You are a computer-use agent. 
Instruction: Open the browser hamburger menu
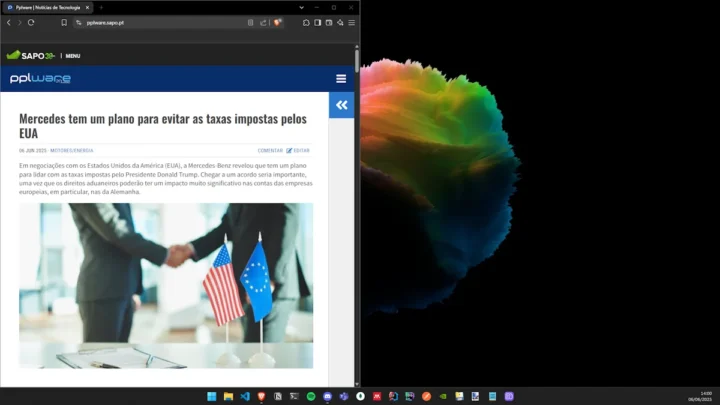[x=351, y=22]
